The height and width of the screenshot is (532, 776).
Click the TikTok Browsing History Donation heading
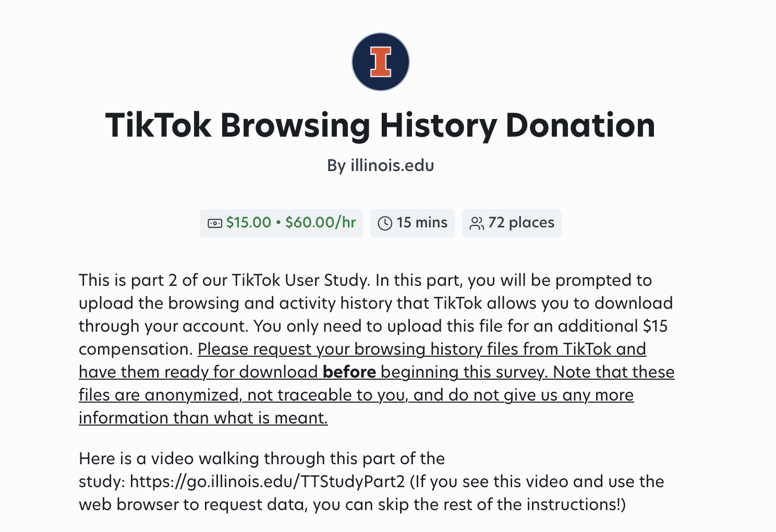(x=380, y=125)
